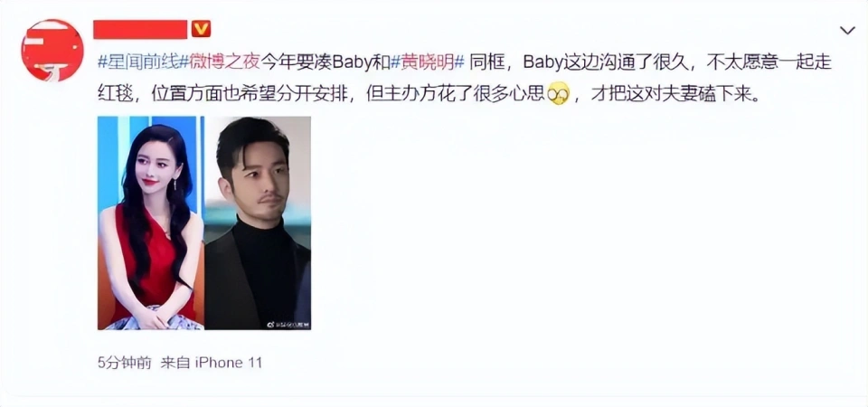
Task: View the photo of woman in red dress
Action: (151, 222)
